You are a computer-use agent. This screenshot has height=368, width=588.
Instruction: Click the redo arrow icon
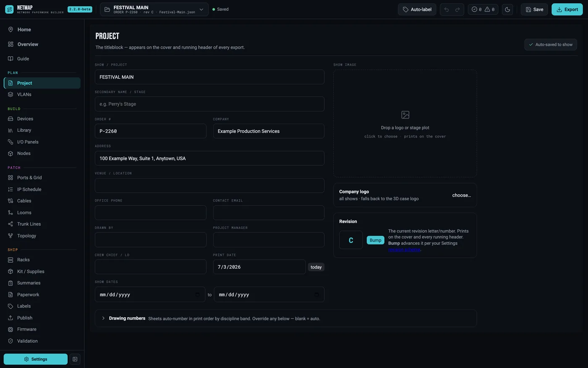[x=457, y=9]
